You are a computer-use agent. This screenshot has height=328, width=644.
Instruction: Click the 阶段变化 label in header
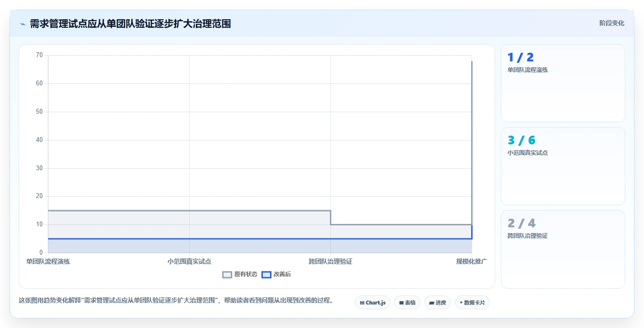(x=611, y=23)
